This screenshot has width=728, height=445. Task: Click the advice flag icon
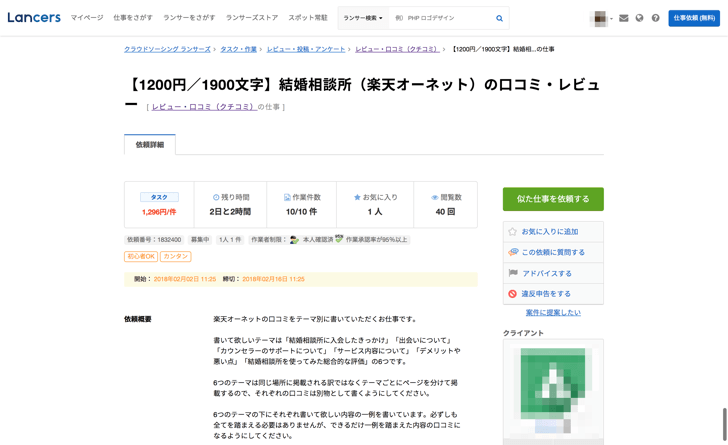click(513, 273)
